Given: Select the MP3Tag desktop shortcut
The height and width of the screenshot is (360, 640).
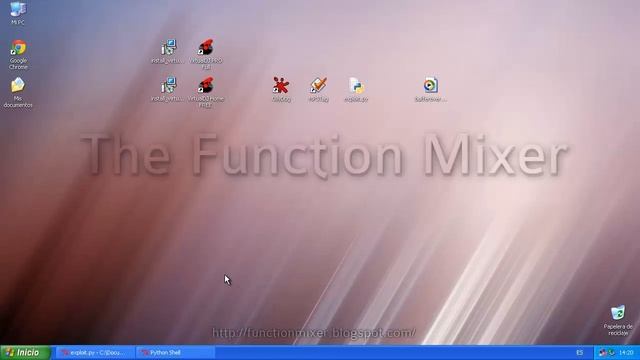Looking at the screenshot, I should [318, 89].
